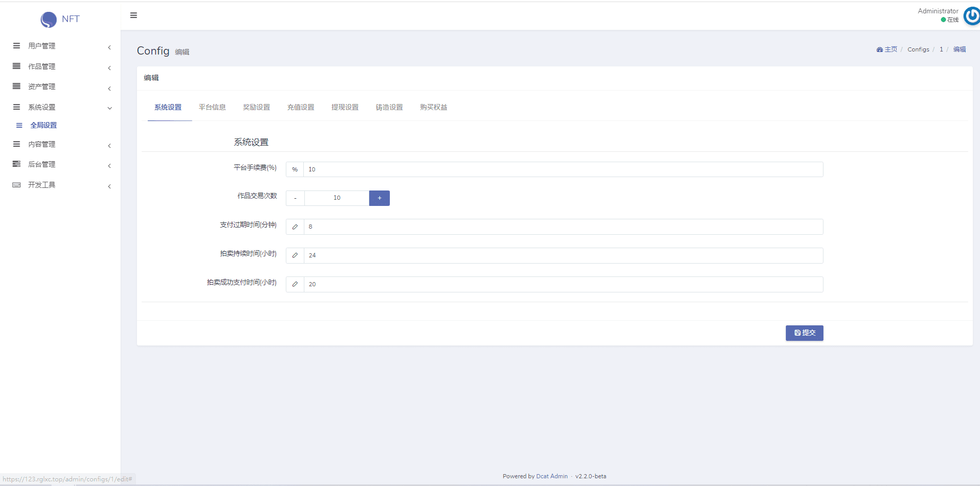Click the percent icon beside platform fee

pyautogui.click(x=295, y=169)
